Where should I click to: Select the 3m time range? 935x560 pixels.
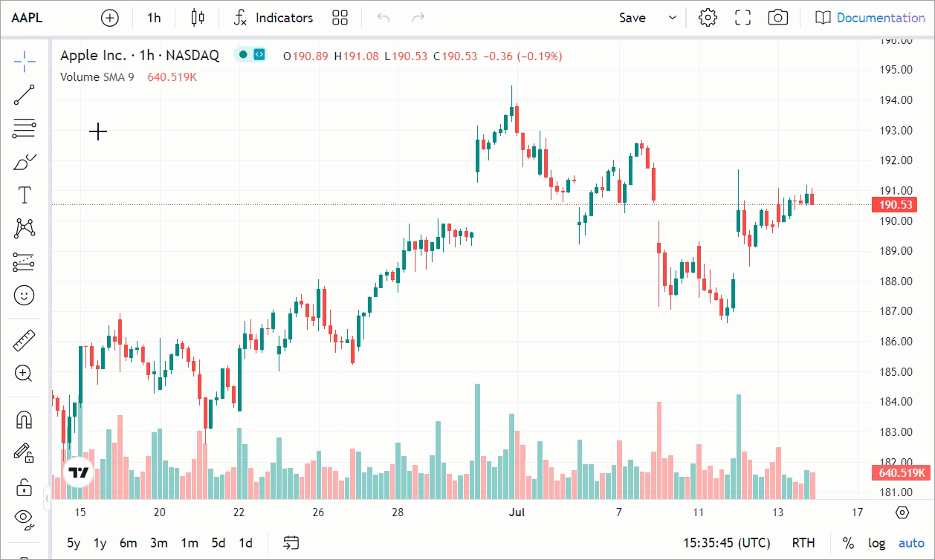158,543
